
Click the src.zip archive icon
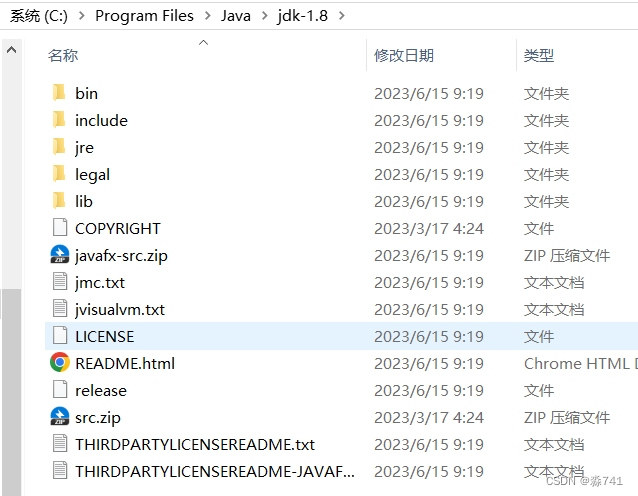(60, 417)
